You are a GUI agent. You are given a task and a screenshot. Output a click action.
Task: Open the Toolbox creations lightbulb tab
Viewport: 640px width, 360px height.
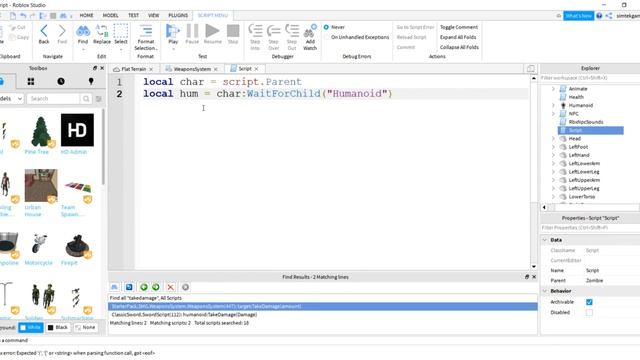click(91, 82)
